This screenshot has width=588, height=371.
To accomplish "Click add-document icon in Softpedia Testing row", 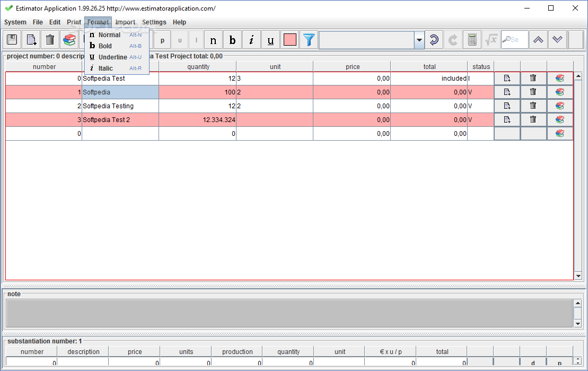I will click(x=507, y=106).
